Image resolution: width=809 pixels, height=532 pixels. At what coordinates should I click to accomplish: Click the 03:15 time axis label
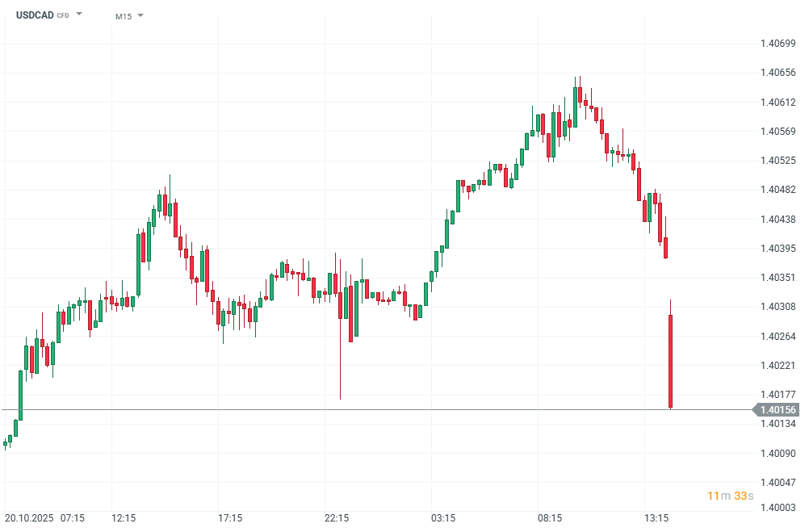(443, 517)
